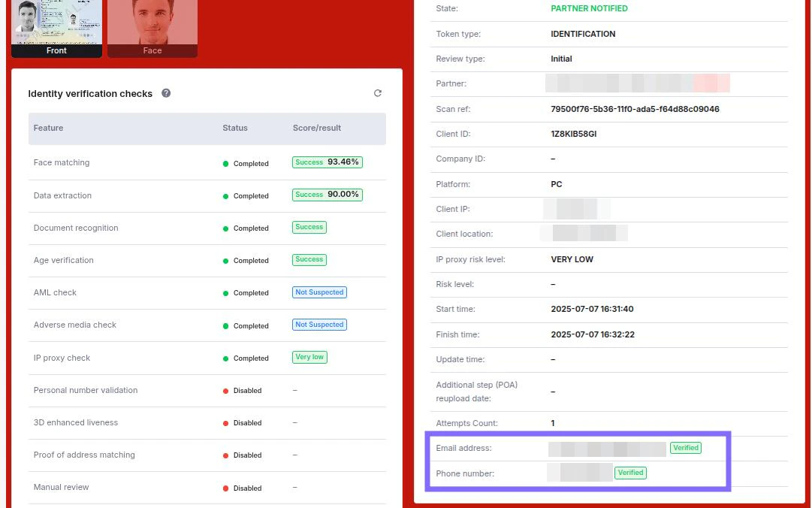This screenshot has height=508, width=812.
Task: Select the Identity verification checks heading
Action: [x=90, y=94]
